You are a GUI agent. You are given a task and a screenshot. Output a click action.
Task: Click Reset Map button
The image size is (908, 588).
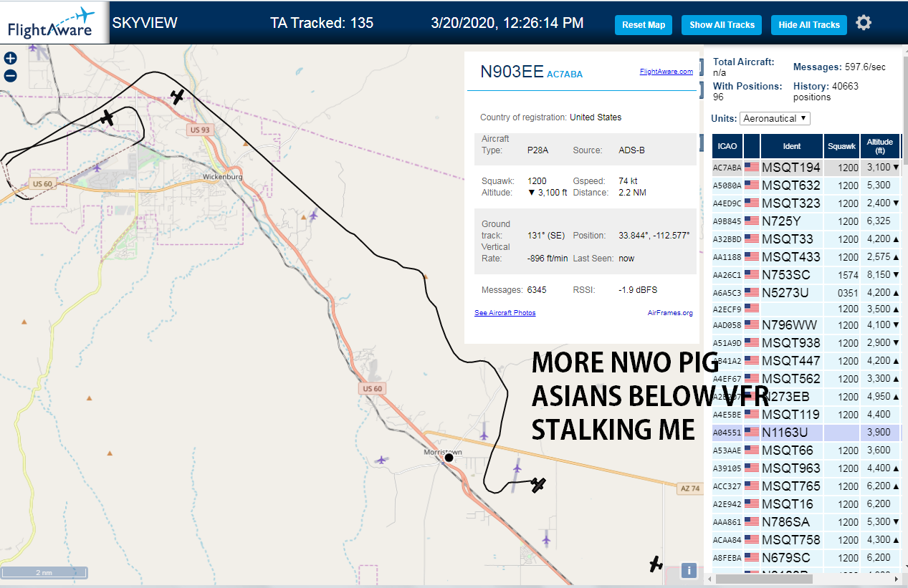[x=644, y=24]
